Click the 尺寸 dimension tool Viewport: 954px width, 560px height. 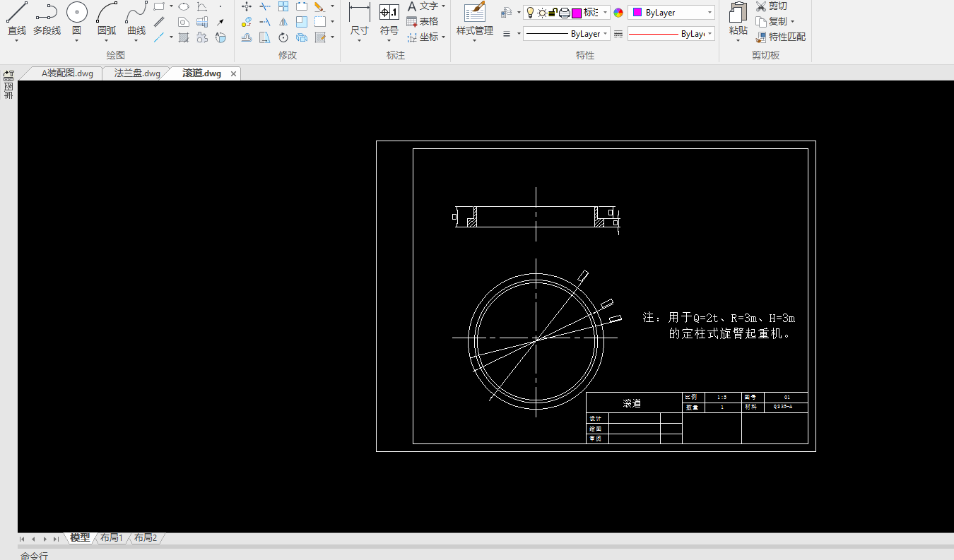point(359,18)
